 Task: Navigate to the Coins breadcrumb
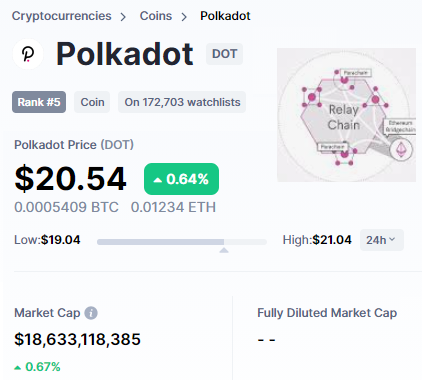[x=156, y=16]
